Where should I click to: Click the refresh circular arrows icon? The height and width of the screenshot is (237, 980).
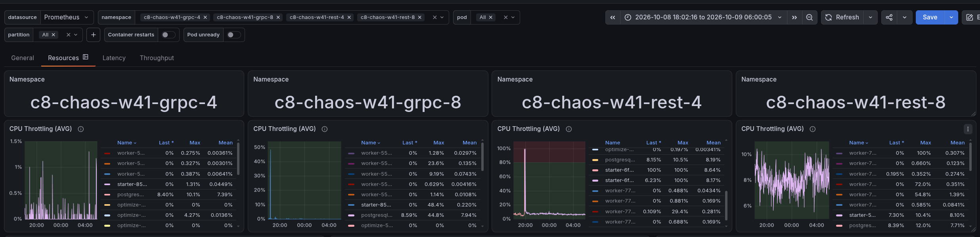pos(829,17)
